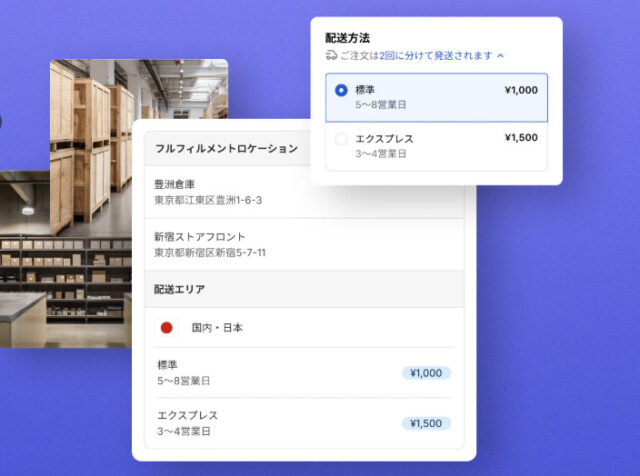The image size is (640, 476).
Task: Click the ¥1,000 blue rate badge
Action: [x=426, y=373]
